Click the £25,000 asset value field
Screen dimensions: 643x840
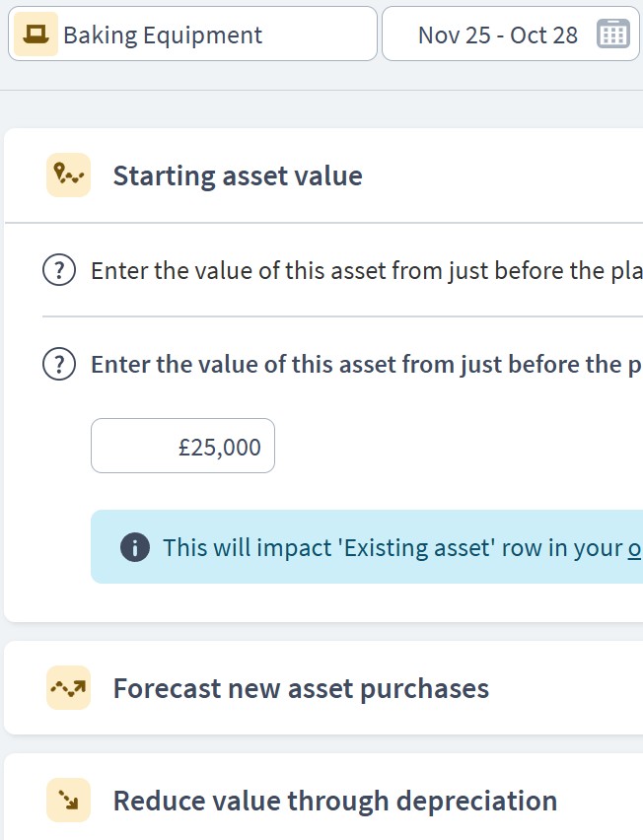tap(182, 447)
